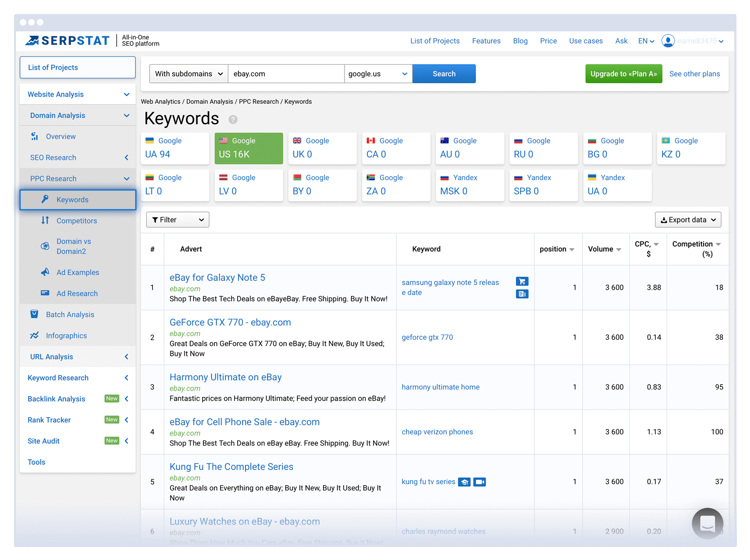The image size is (750, 560).
Task: Click the Ad Research card icon
Action: pyautogui.click(x=45, y=293)
